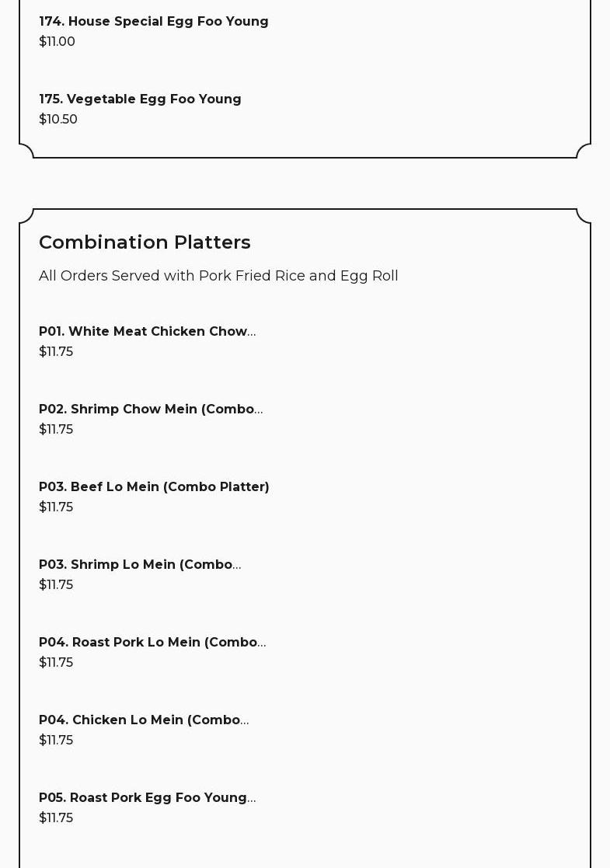Image resolution: width=610 pixels, height=868 pixels.
Task: Click the price below Chicken Lo Mein
Action: pos(56,741)
